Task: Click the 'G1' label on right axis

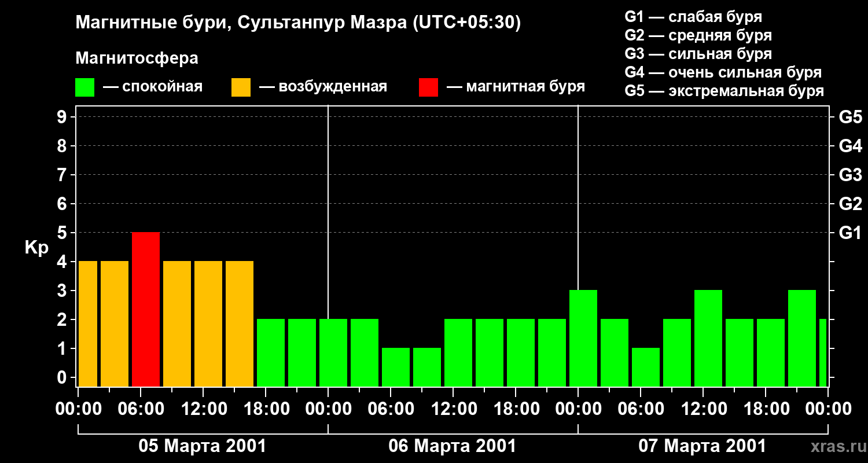Action: 851,233
